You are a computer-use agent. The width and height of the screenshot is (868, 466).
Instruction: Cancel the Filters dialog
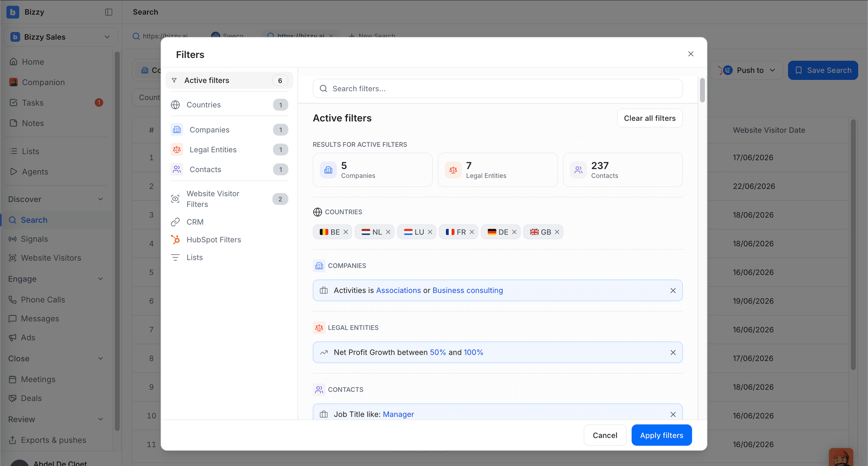(605, 435)
